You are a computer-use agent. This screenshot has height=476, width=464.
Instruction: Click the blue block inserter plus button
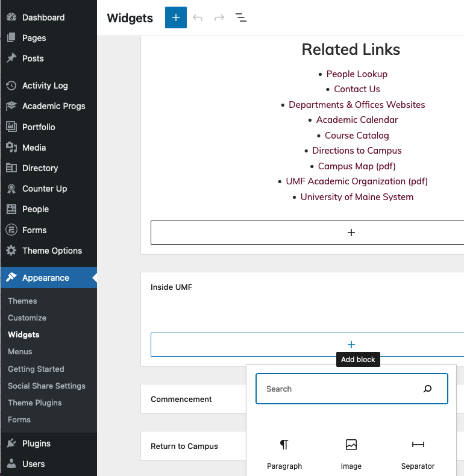[176, 17]
